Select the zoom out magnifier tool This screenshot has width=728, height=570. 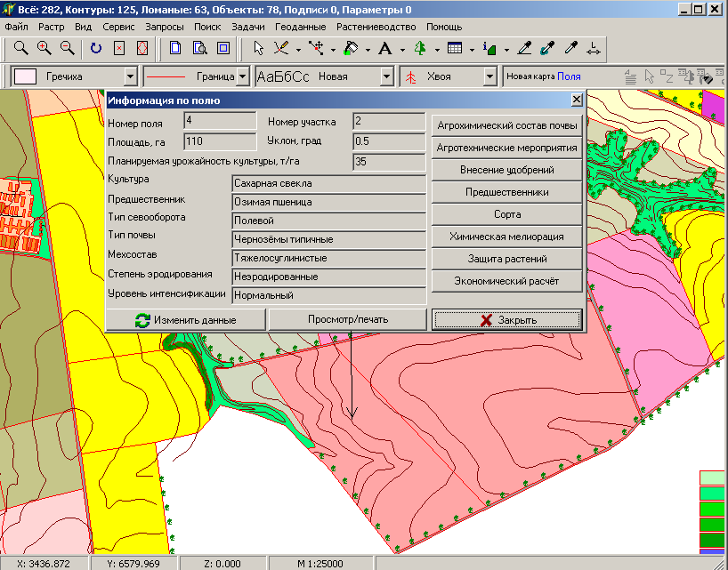click(x=67, y=48)
